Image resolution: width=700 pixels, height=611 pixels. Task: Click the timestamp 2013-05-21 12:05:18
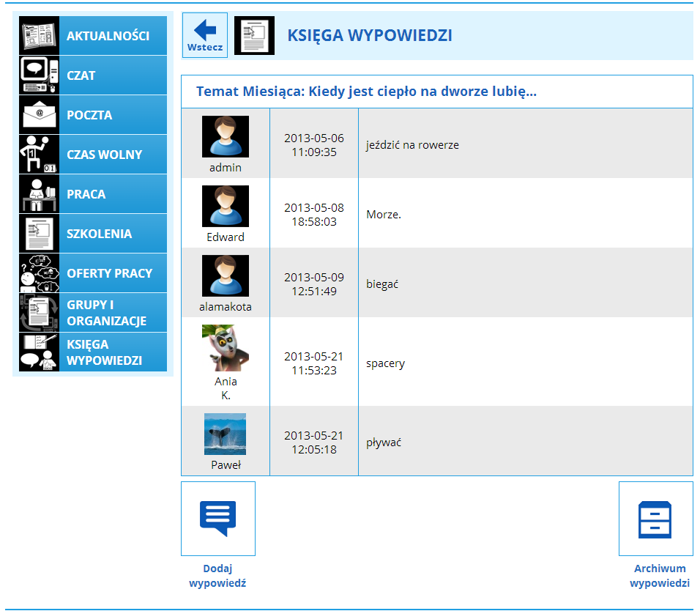[314, 442]
